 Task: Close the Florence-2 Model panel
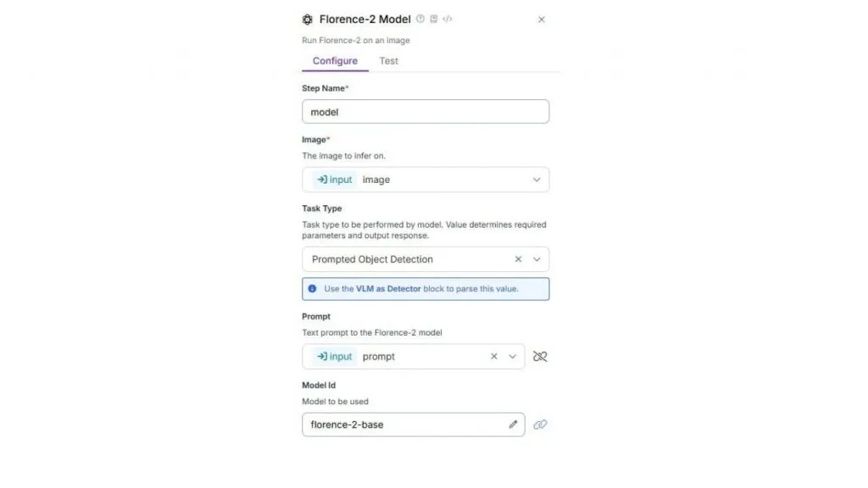click(542, 19)
